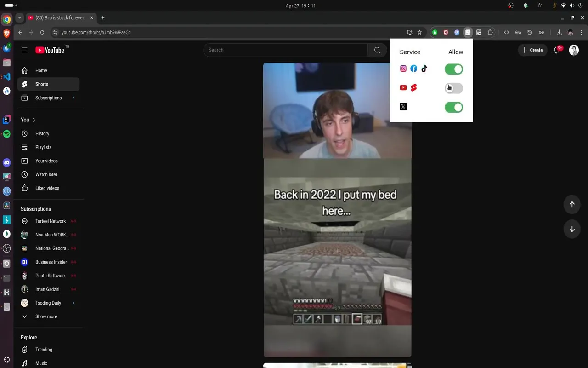Open Your videos in the sidebar
Screen dimensions: 588x368
[49, 161]
